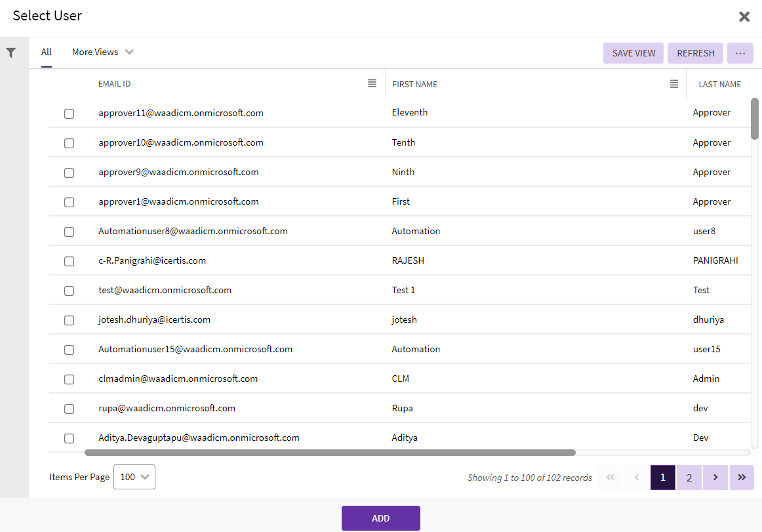The height and width of the screenshot is (532, 762).
Task: Switch to the All view tab
Action: (46, 52)
